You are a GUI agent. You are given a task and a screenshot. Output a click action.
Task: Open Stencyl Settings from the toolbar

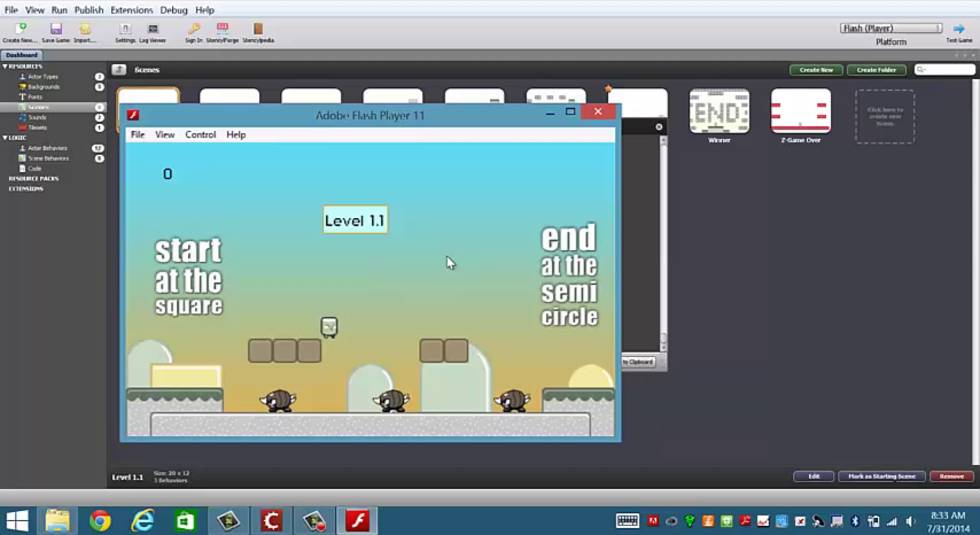(x=125, y=33)
